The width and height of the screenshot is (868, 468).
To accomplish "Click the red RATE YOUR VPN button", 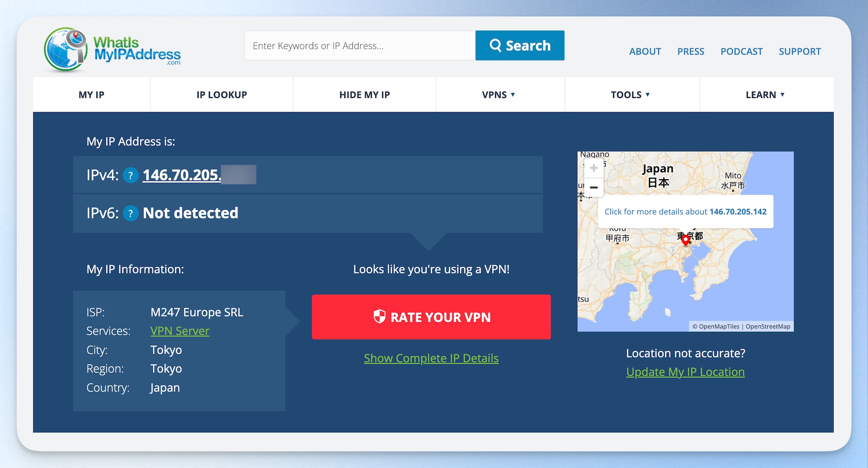I will 431,317.
